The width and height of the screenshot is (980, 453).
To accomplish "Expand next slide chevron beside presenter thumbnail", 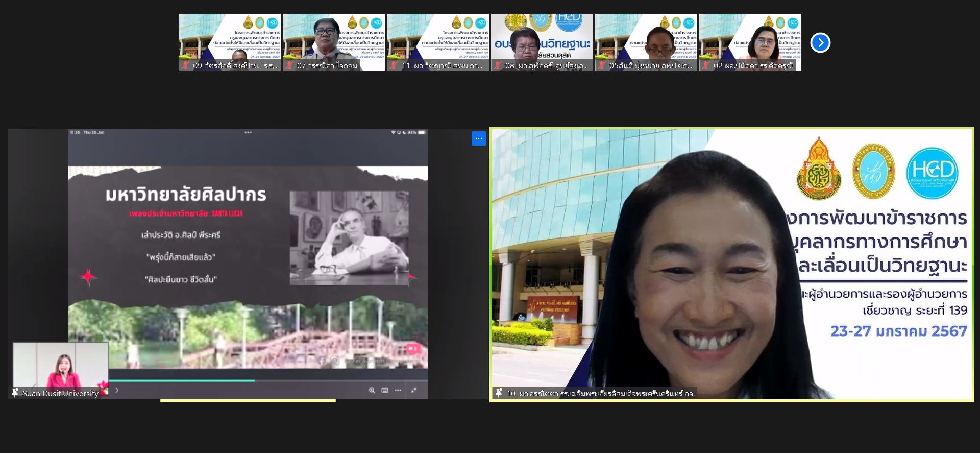I will tap(117, 390).
